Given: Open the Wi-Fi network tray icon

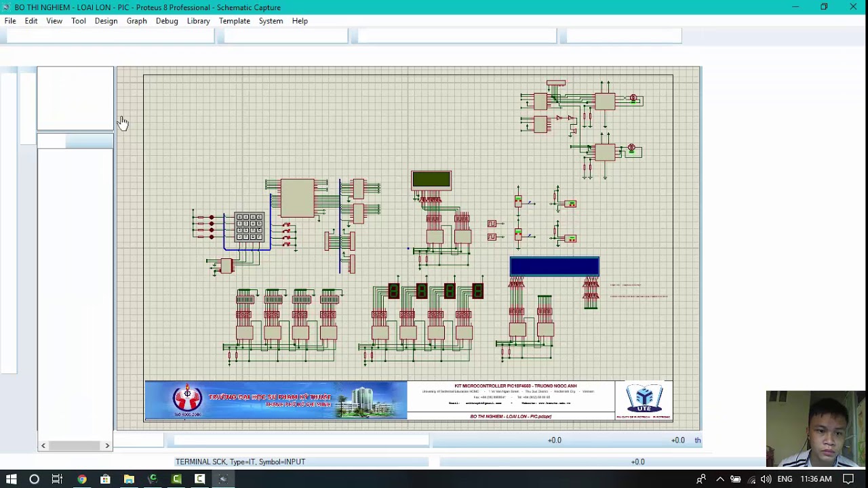Looking at the screenshot, I should pyautogui.click(x=751, y=479).
